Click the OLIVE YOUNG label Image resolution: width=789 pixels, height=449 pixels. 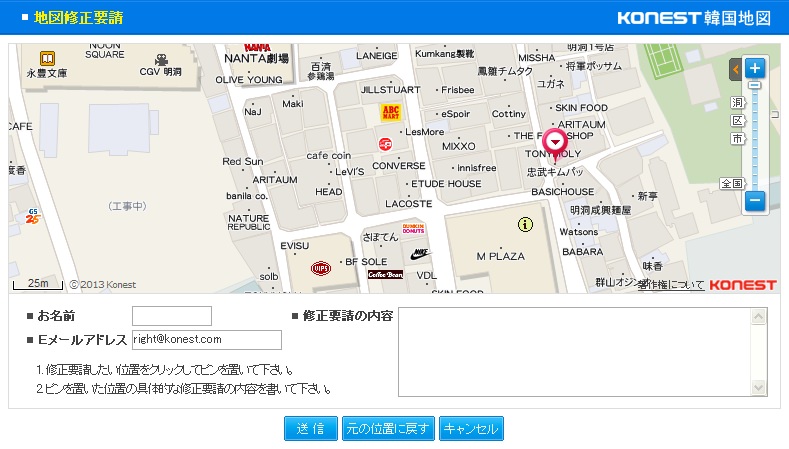pyautogui.click(x=249, y=80)
